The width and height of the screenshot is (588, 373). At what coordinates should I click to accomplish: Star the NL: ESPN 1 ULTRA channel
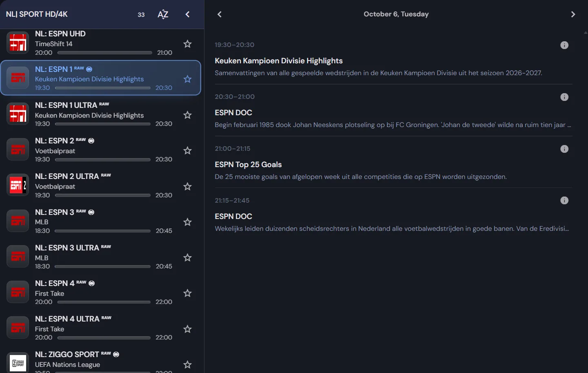pos(187,115)
